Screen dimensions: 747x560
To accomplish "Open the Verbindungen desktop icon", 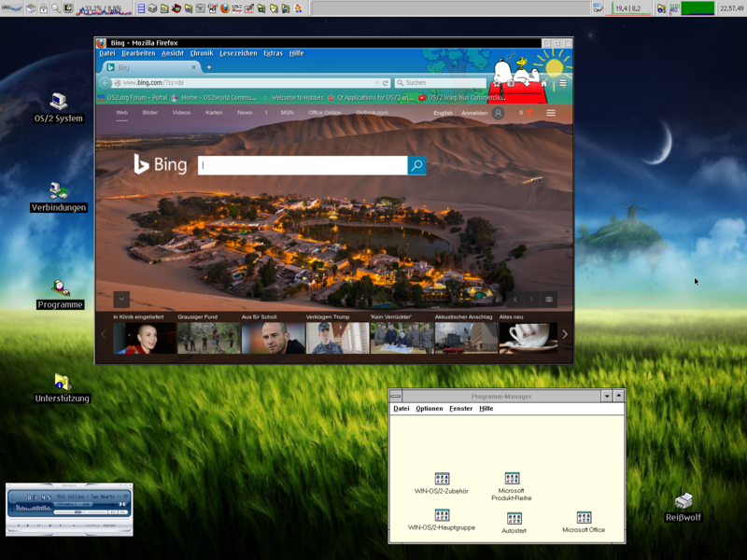I will (x=59, y=197).
